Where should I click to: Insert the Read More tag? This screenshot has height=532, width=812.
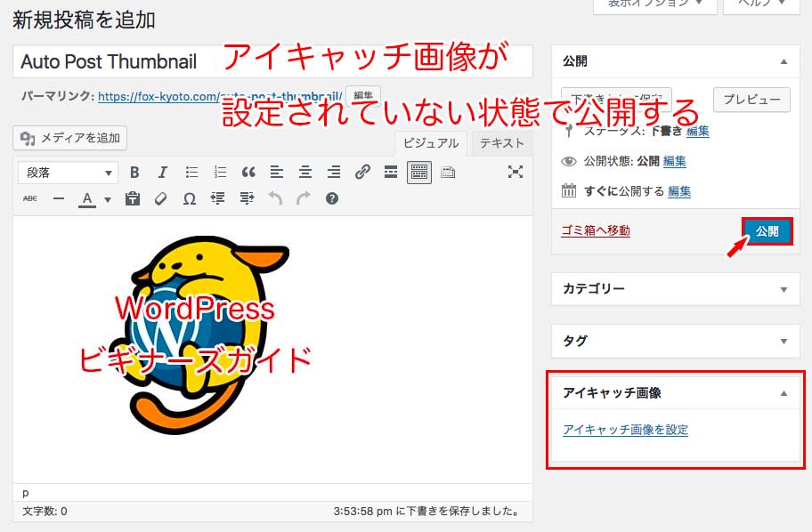coord(391,173)
